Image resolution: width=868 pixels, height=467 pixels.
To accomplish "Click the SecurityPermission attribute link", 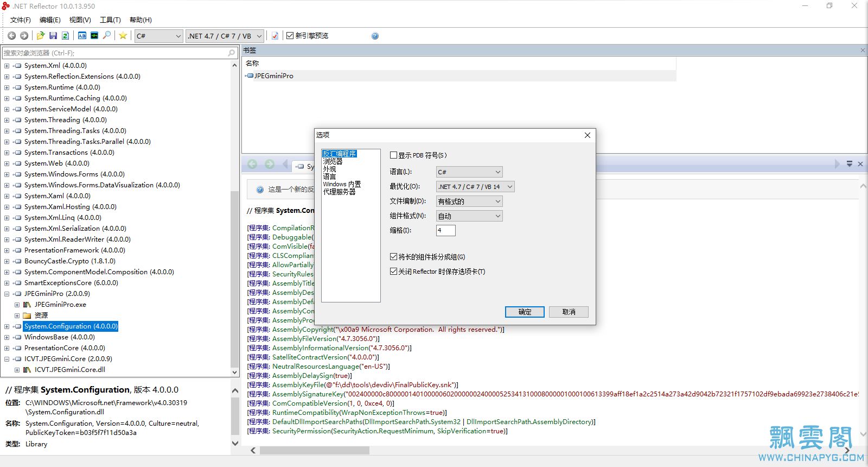I will point(301,431).
